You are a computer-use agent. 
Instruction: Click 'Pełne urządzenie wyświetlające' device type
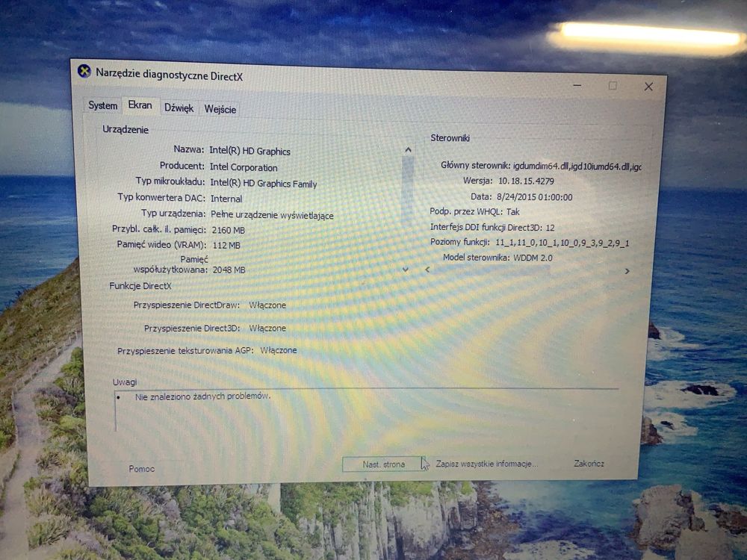pos(272,215)
